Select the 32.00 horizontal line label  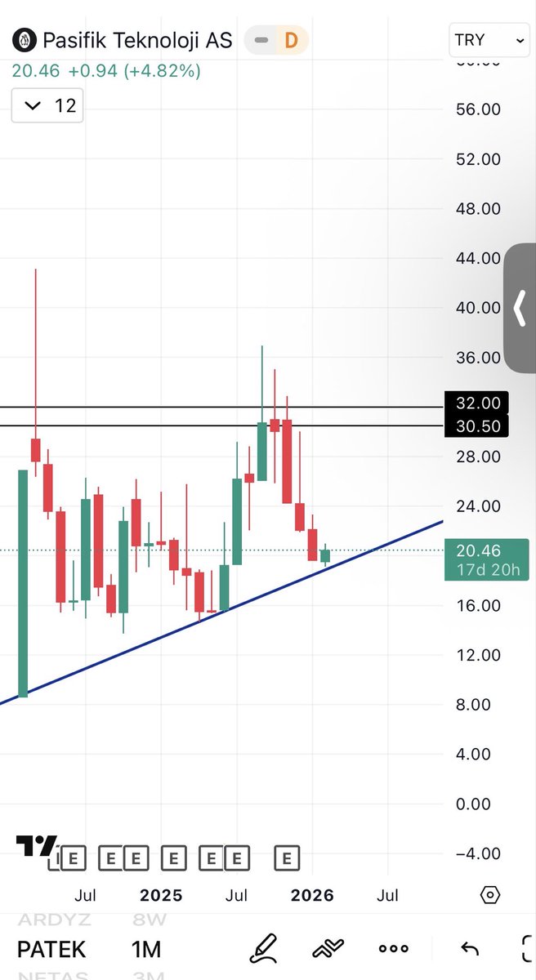pyautogui.click(x=477, y=403)
